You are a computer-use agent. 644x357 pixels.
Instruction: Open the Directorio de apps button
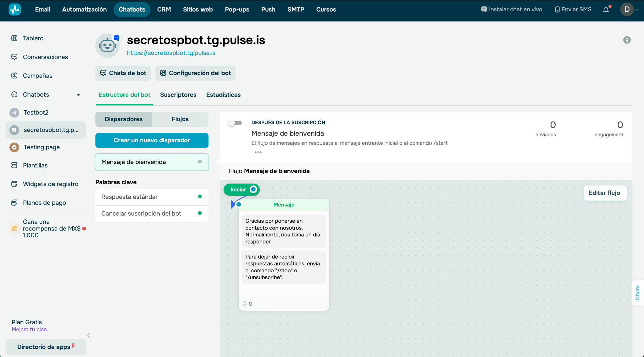(46, 347)
